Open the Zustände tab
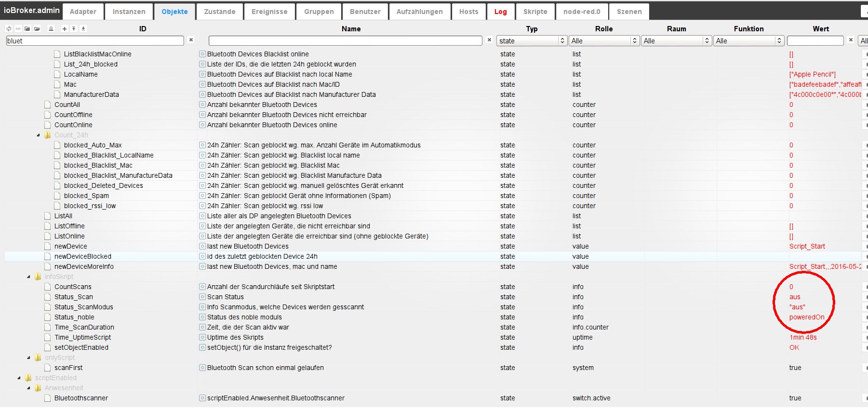868x410 pixels. coord(219,12)
